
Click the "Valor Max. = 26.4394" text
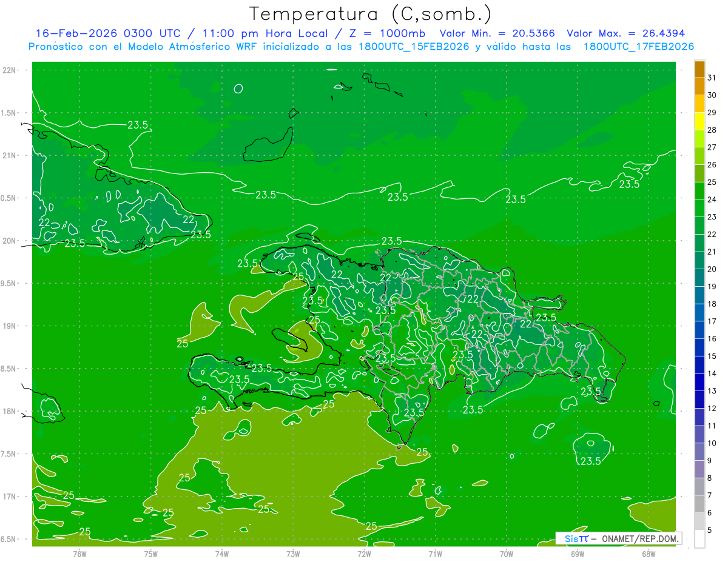tap(625, 33)
